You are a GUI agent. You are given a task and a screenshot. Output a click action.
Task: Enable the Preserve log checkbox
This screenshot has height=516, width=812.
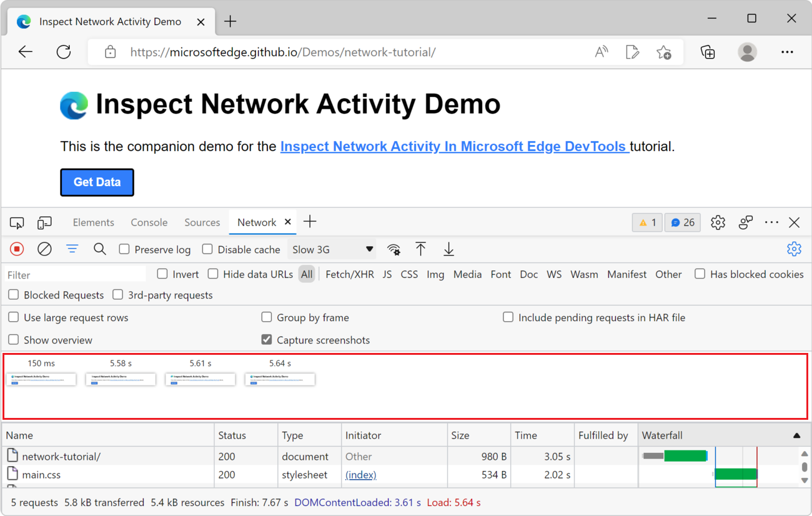click(124, 249)
